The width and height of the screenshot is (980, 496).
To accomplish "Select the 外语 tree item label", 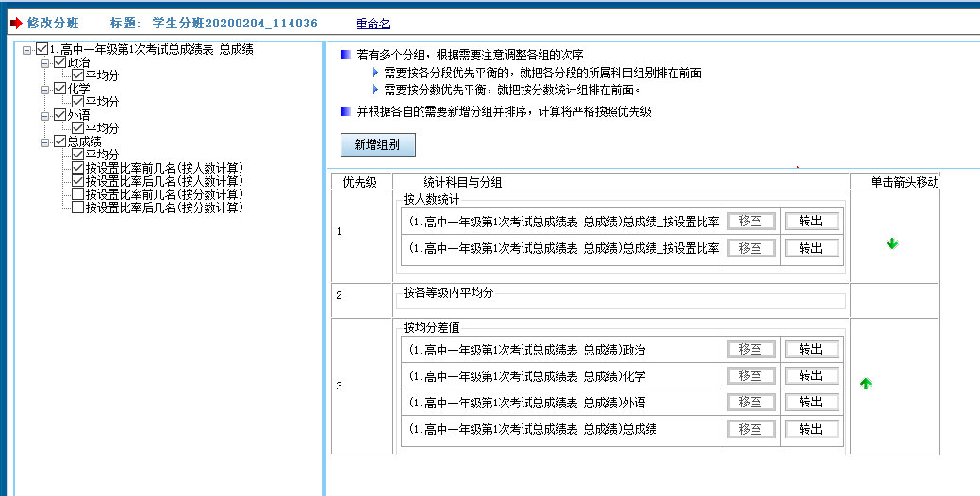I will 79,115.
